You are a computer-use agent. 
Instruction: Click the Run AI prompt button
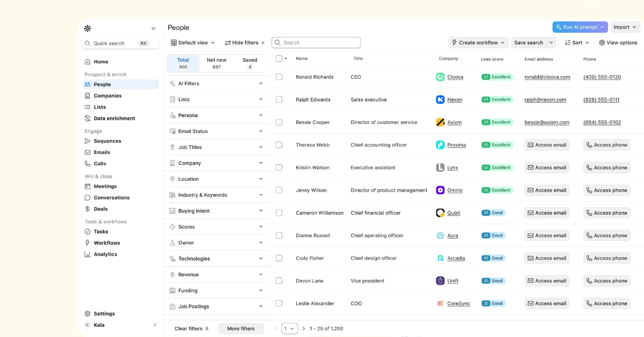click(x=580, y=27)
